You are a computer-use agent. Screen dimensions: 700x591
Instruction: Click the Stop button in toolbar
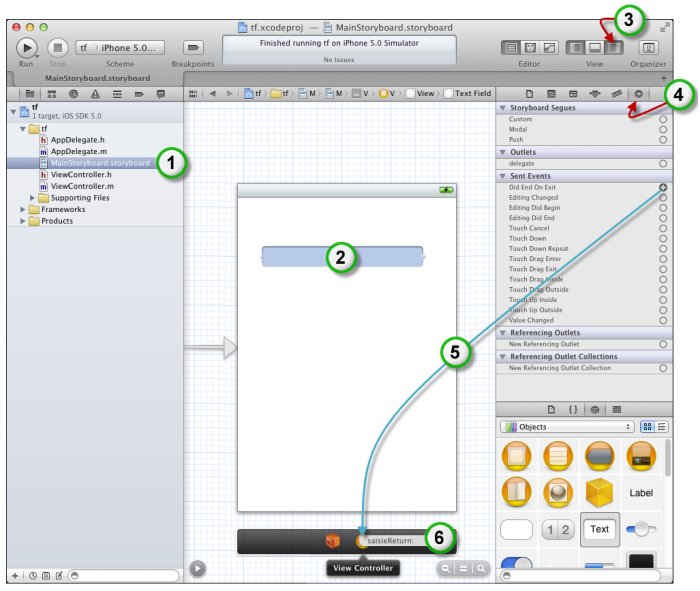coord(58,47)
